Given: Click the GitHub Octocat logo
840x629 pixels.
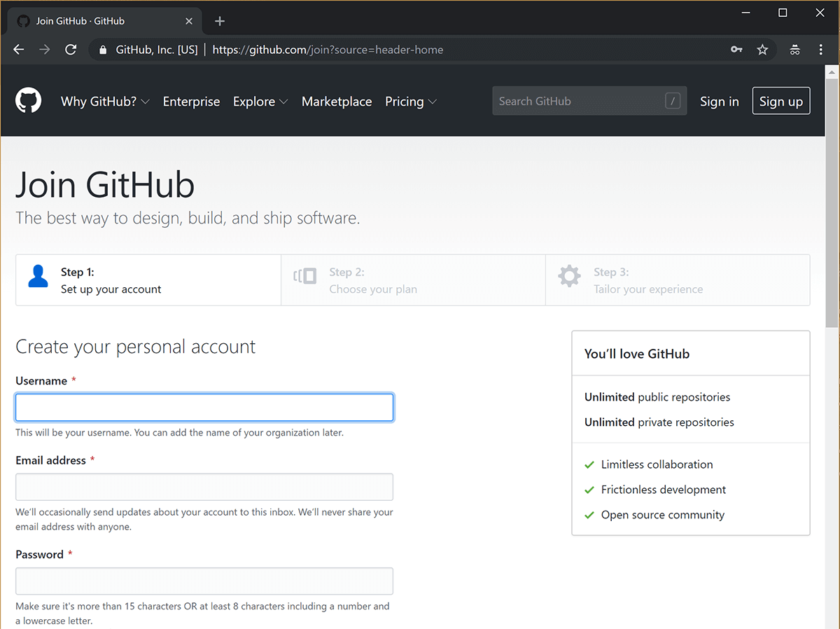Looking at the screenshot, I should 29,101.
